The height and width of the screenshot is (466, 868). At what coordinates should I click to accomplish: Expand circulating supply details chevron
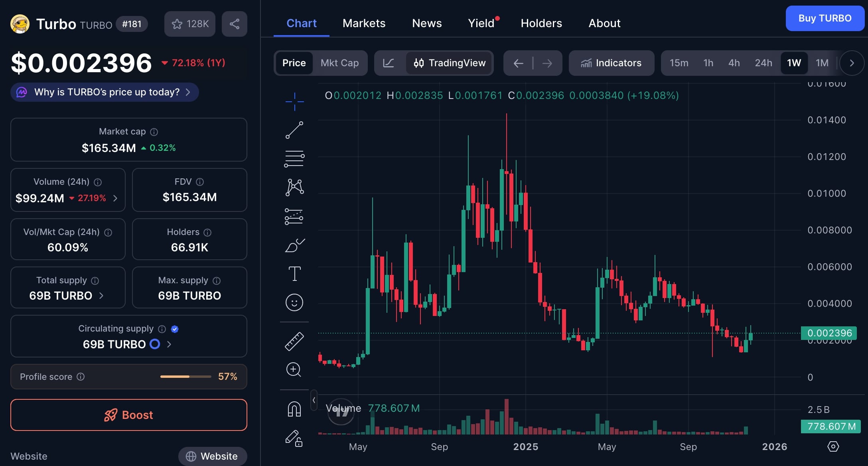pyautogui.click(x=169, y=344)
